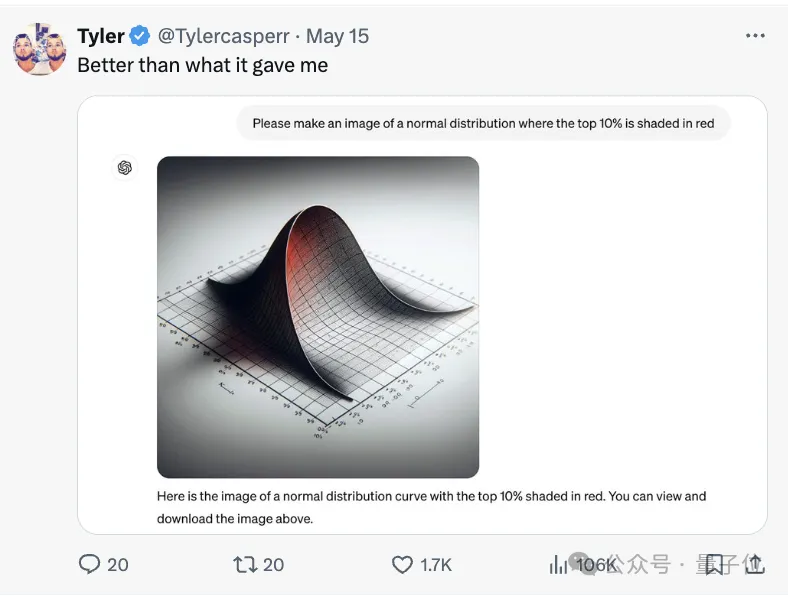Click the 1.7K likes count
Image resolution: width=788 pixels, height=596 pixels.
(x=436, y=565)
